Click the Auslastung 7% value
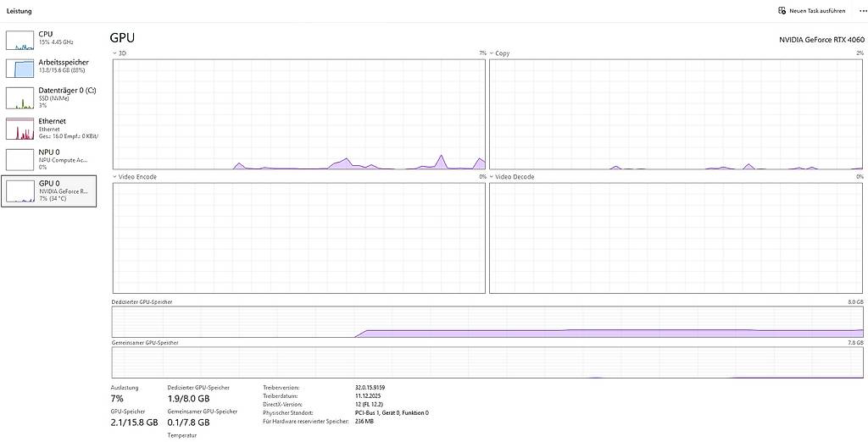868x442 pixels. click(117, 398)
